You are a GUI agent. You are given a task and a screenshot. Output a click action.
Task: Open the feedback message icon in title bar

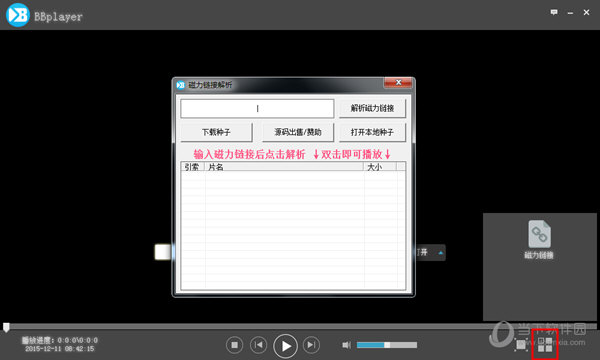[554, 12]
